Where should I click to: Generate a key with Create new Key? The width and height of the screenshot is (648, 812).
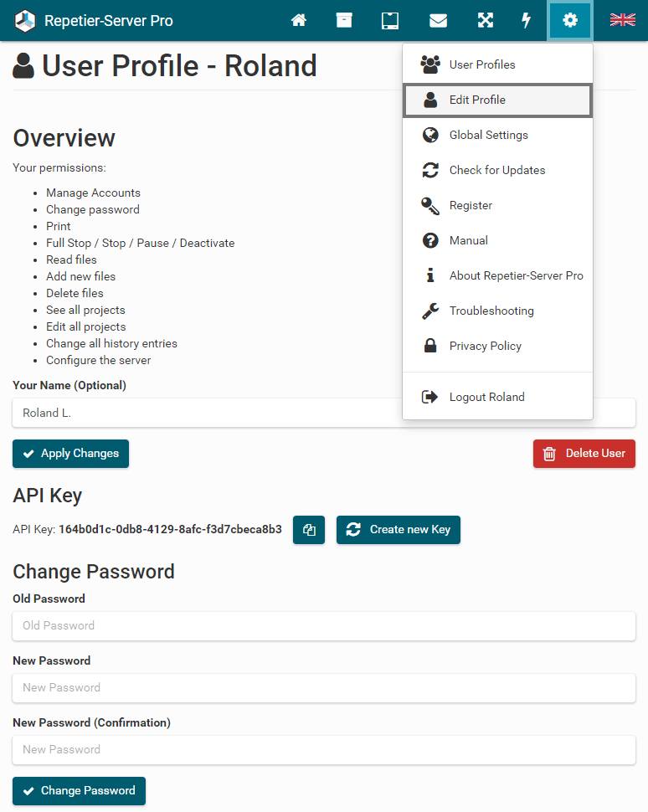click(x=399, y=530)
